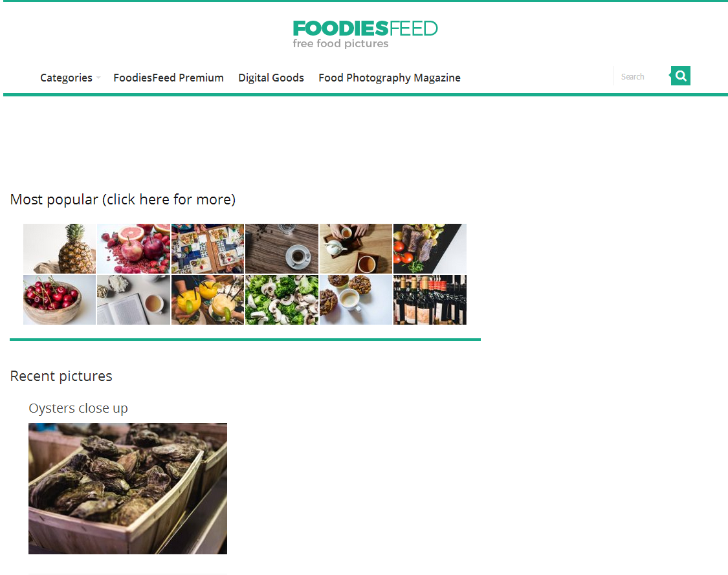Open the FoodiesFeed logo homepage link
The image size is (728, 575).
365,34
